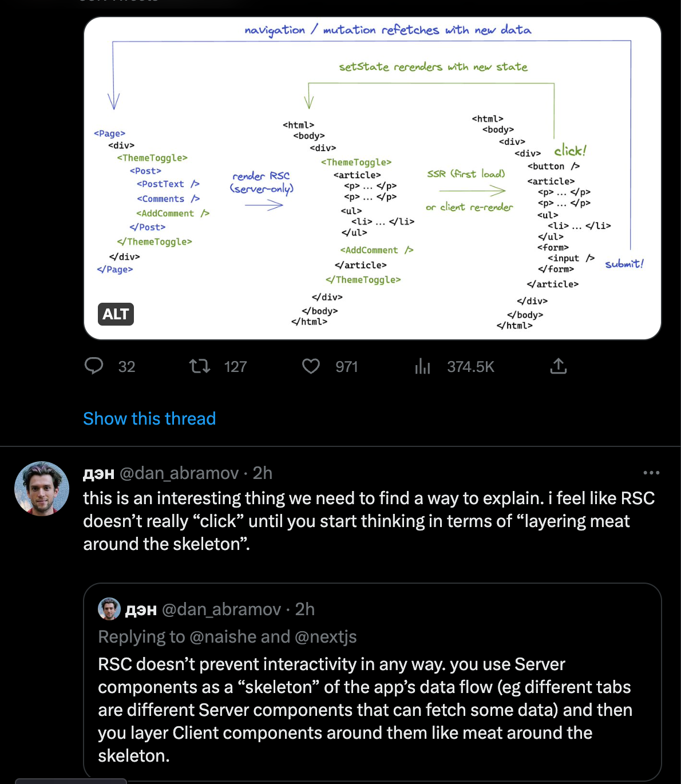Click the tweet text about layering meat

369,521
